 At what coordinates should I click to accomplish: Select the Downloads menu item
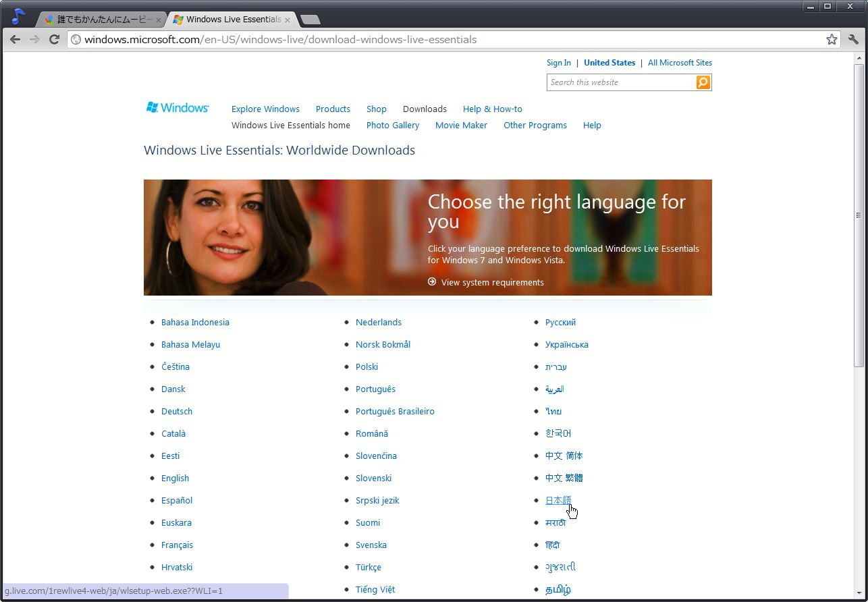click(x=425, y=109)
